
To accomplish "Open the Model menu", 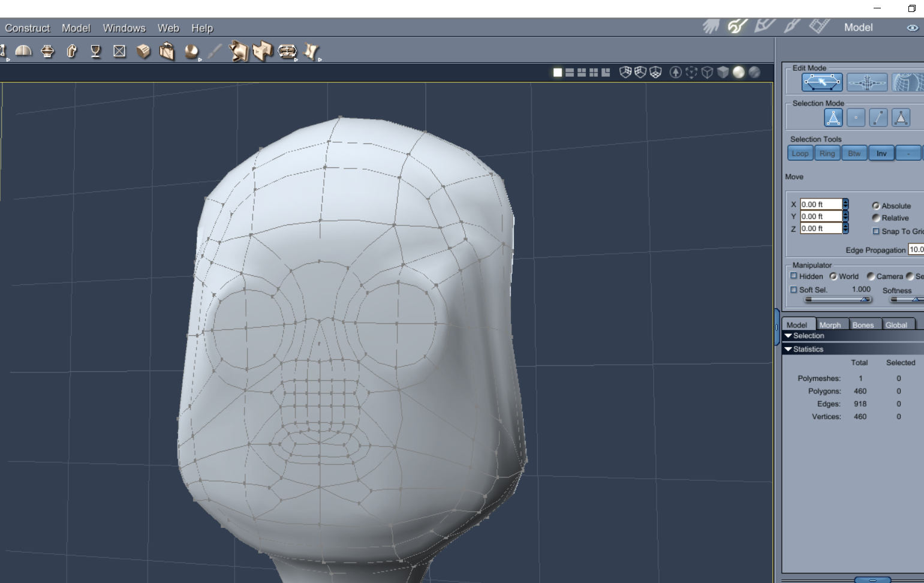I will tap(76, 28).
